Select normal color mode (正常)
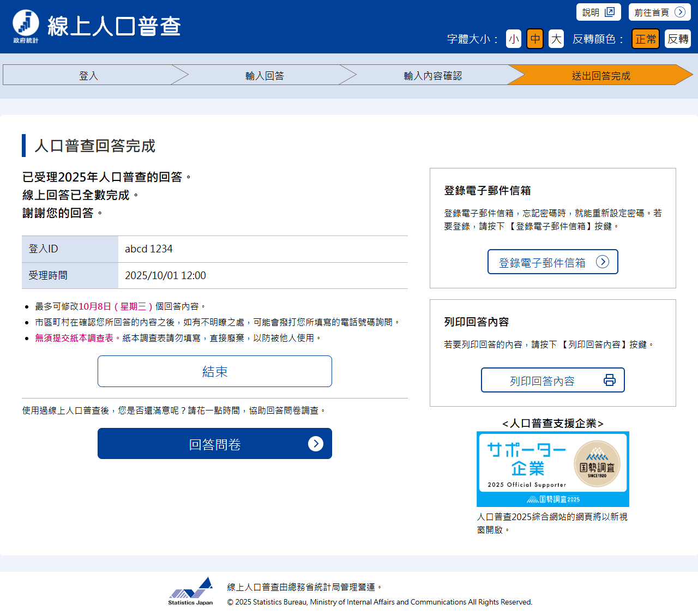Viewport: 698px width, 616px height. (x=645, y=39)
